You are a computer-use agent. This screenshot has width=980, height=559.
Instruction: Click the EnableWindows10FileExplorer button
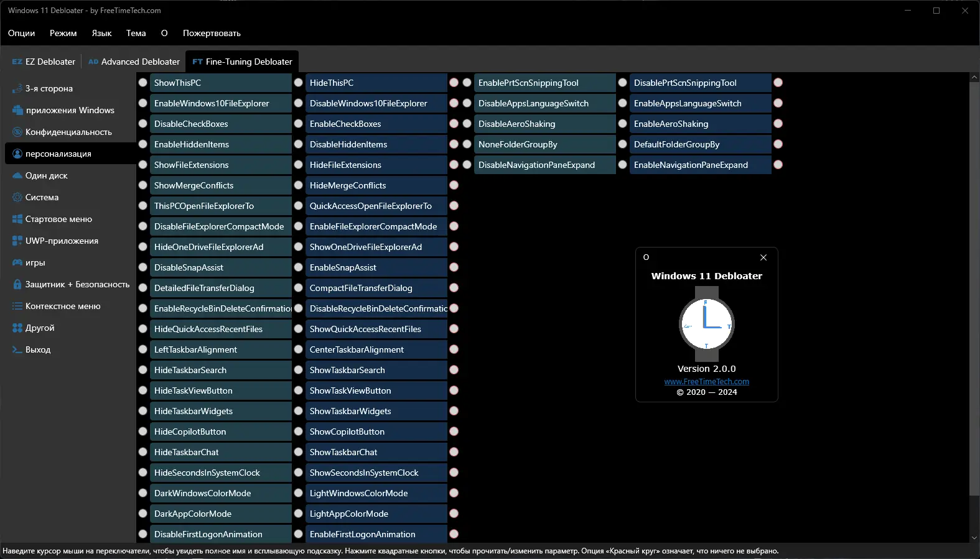(x=221, y=103)
